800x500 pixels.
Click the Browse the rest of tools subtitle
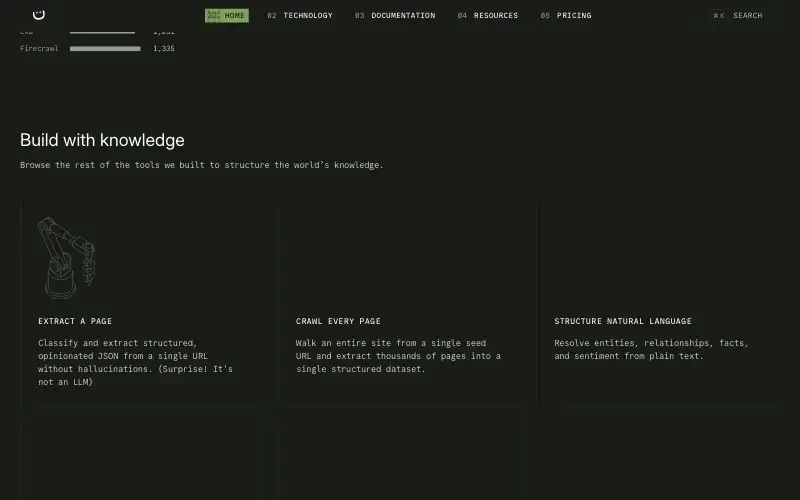click(202, 165)
